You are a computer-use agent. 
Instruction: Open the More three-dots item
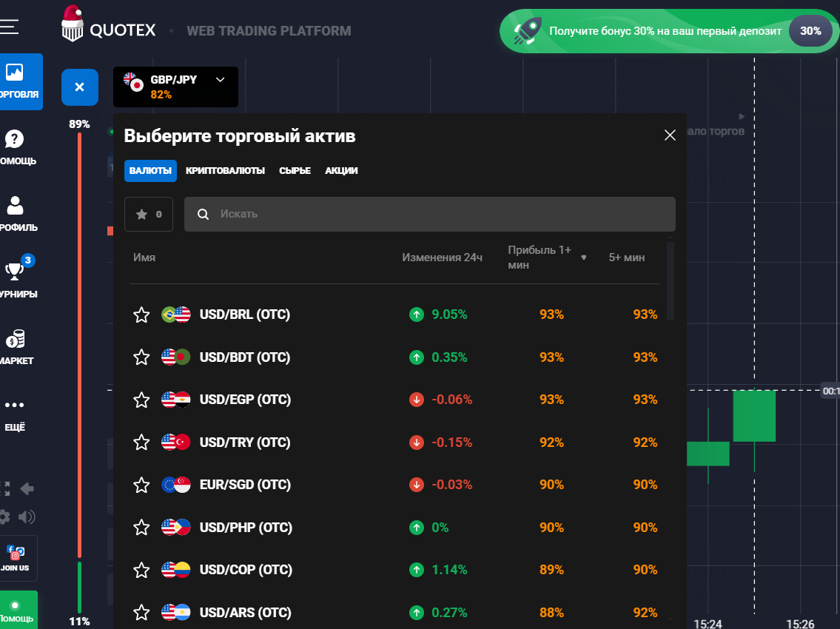[x=15, y=415]
